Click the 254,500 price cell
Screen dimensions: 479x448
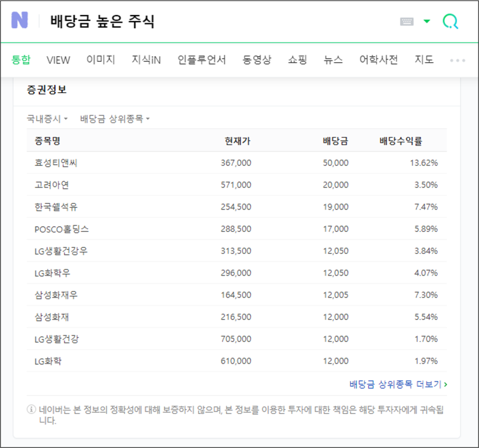click(236, 207)
